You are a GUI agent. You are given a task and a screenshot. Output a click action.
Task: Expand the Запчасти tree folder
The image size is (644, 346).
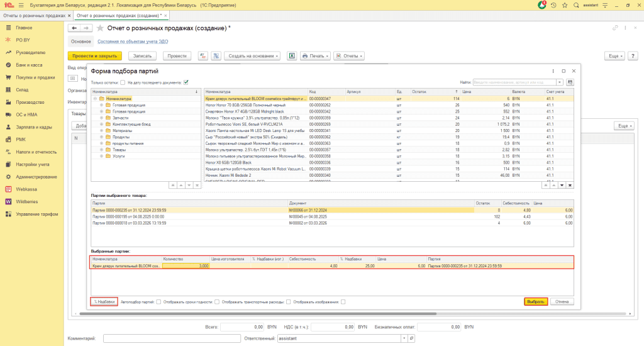(x=101, y=118)
